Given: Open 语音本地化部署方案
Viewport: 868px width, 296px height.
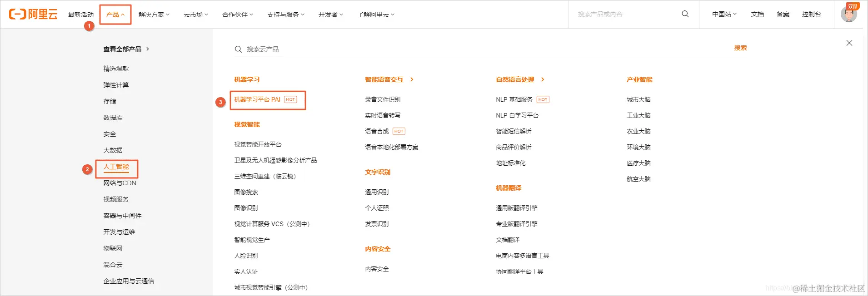Looking at the screenshot, I should pyautogui.click(x=392, y=147).
